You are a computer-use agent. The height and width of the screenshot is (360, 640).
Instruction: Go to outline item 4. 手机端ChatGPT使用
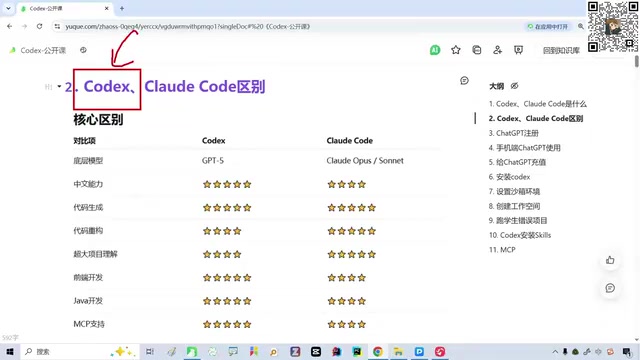[x=524, y=148]
